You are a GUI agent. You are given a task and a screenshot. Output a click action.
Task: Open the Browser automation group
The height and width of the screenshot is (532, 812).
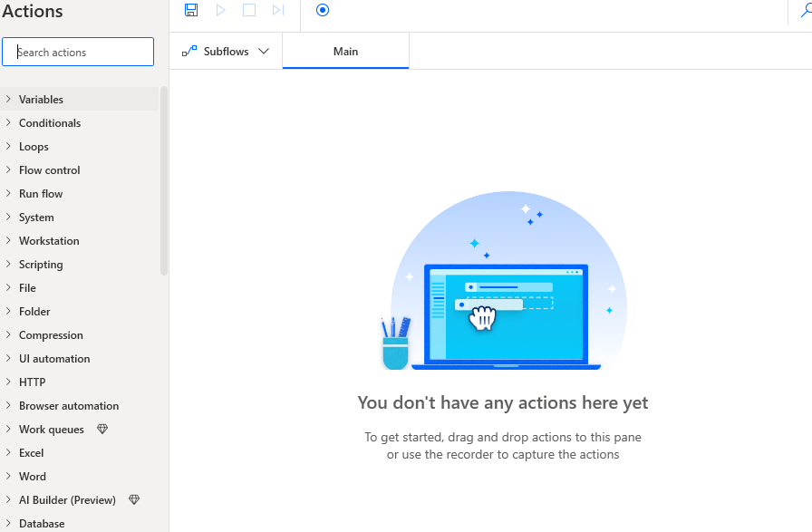68,406
